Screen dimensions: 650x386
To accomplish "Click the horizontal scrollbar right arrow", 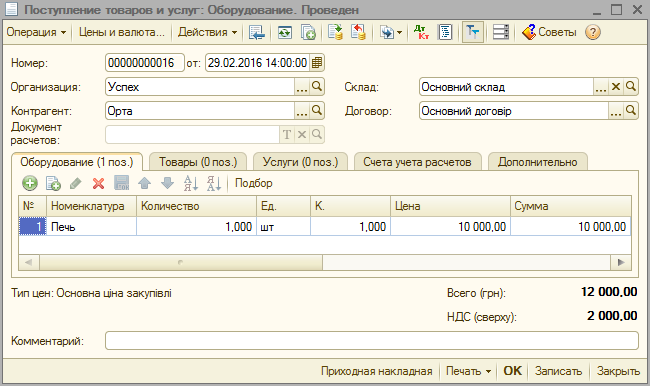I will tap(621, 262).
